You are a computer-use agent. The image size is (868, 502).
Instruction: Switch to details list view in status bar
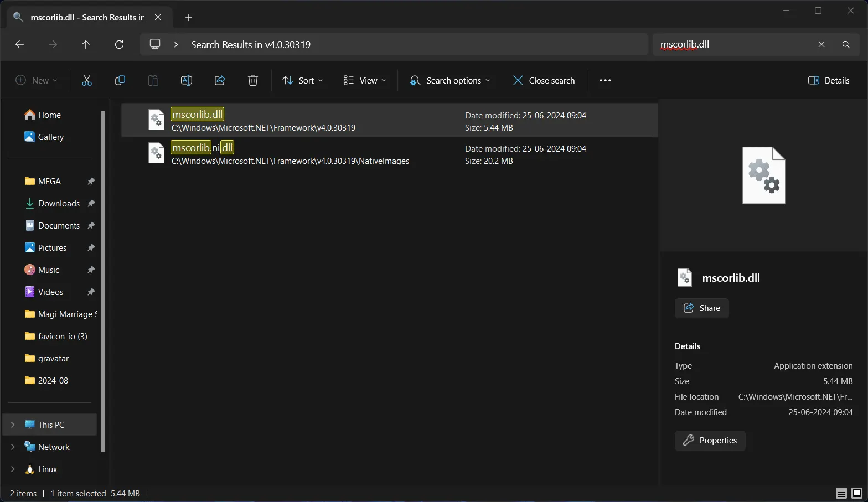(x=841, y=493)
